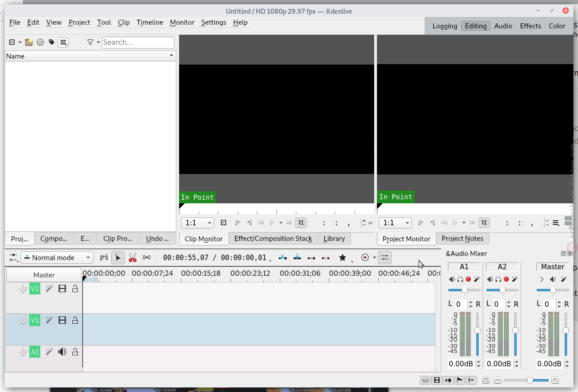Click A2 mixer effects wand icon
Viewport: 578px width, 392px height.
point(514,279)
